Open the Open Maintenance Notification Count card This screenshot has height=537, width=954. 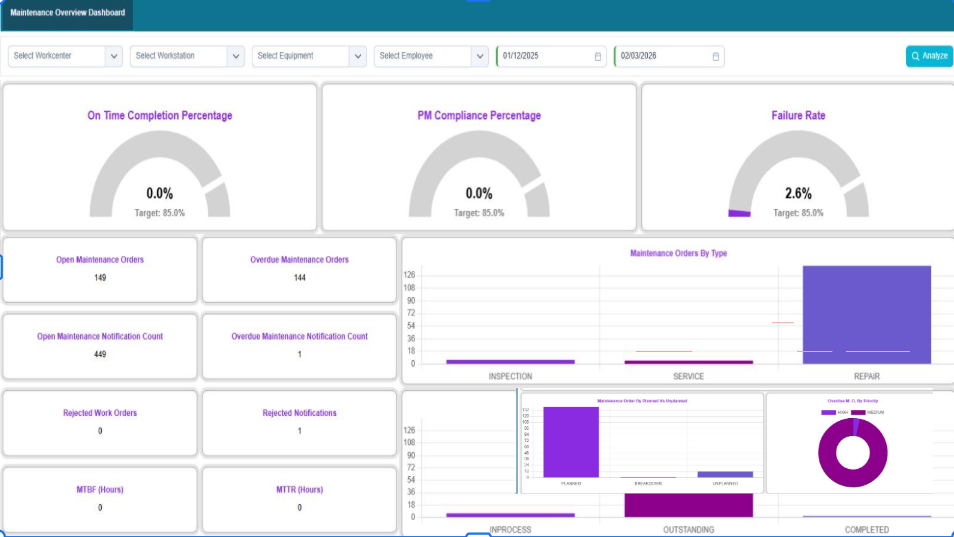[100, 345]
